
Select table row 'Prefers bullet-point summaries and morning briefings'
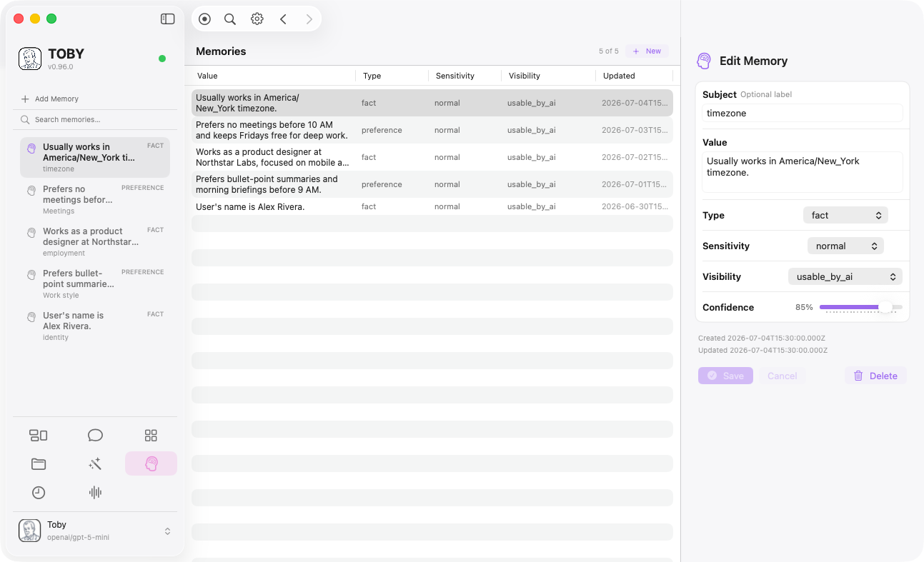432,184
